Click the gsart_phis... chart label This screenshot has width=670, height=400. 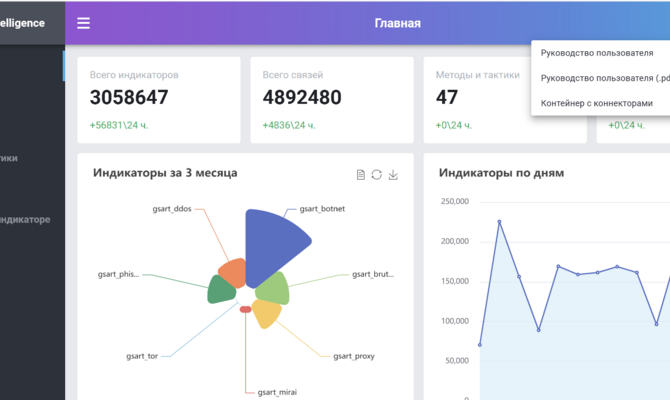[118, 274]
